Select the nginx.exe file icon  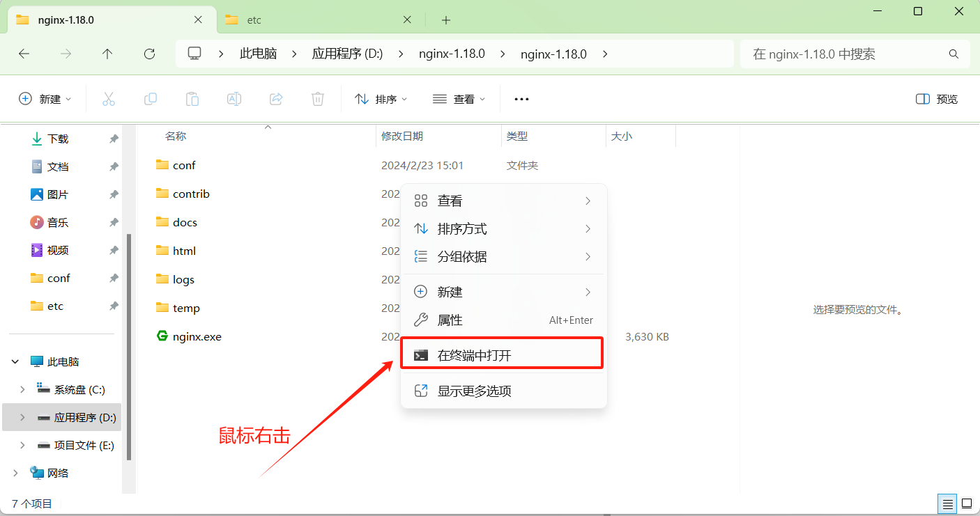point(162,336)
